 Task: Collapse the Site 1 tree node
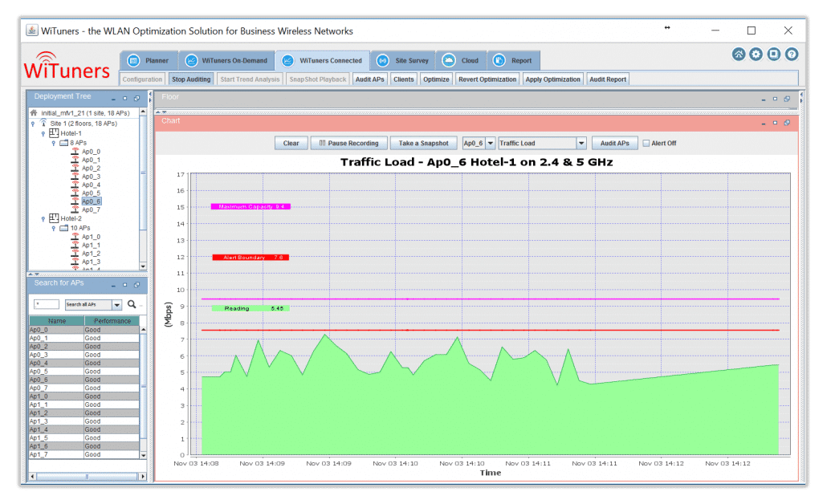click(33, 124)
